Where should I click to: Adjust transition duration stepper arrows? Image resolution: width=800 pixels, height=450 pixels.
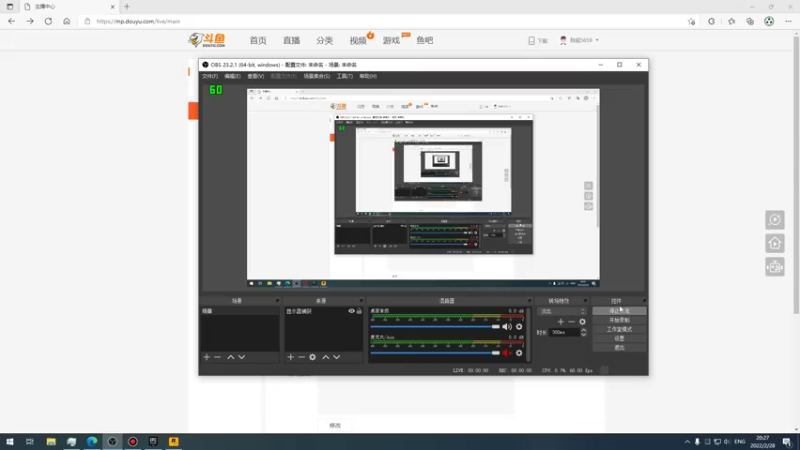tap(584, 332)
